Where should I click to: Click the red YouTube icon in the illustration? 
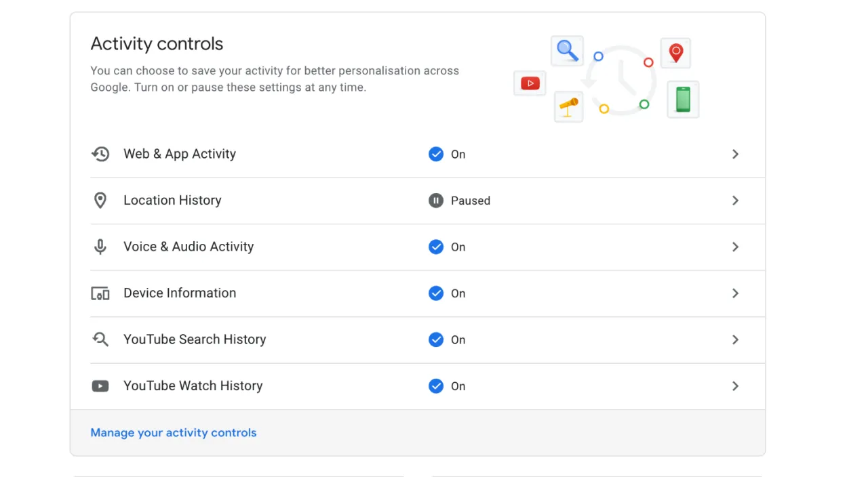coord(530,83)
